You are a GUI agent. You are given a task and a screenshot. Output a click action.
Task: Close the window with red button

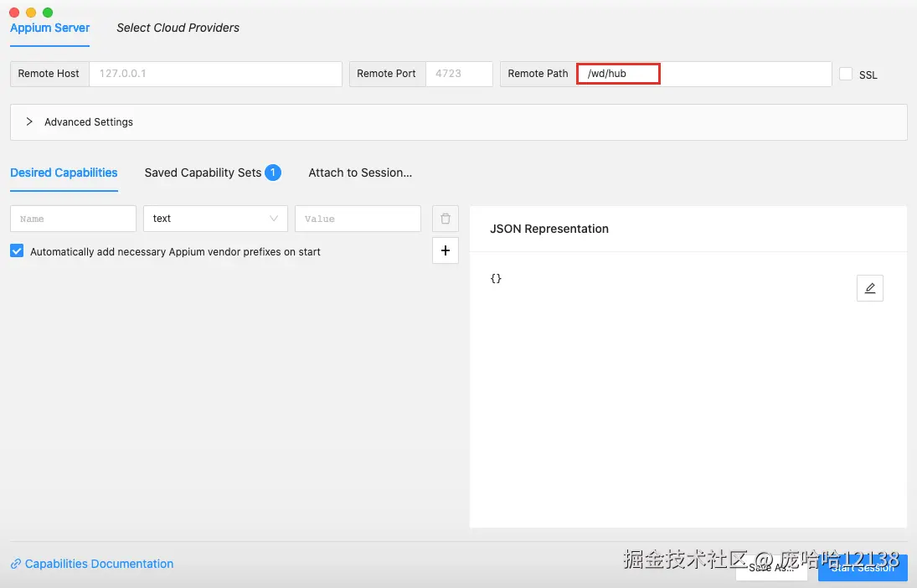(14, 13)
